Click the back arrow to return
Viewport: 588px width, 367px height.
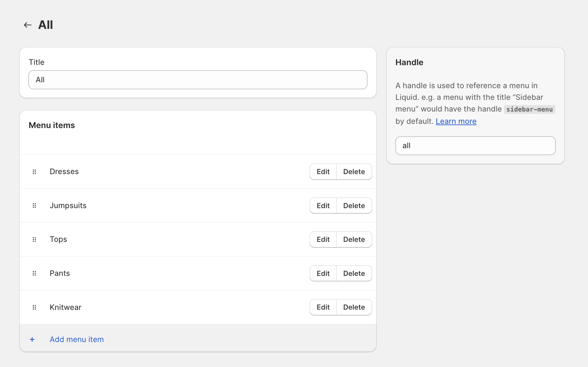coord(27,25)
